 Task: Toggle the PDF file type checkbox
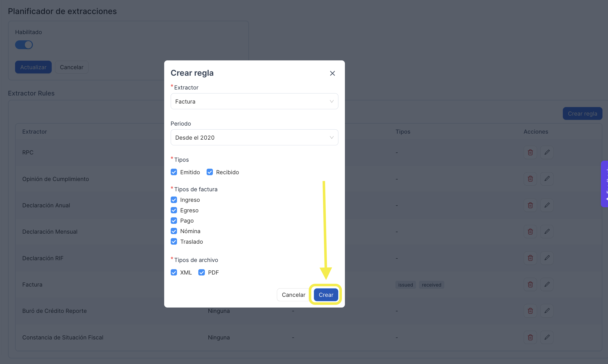pos(202,272)
